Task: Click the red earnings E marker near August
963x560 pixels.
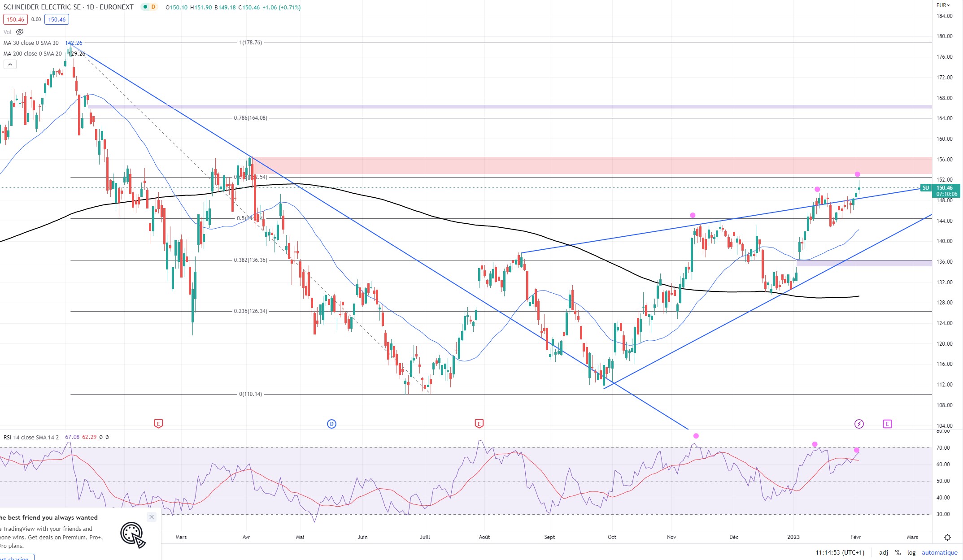Action: 479,423
